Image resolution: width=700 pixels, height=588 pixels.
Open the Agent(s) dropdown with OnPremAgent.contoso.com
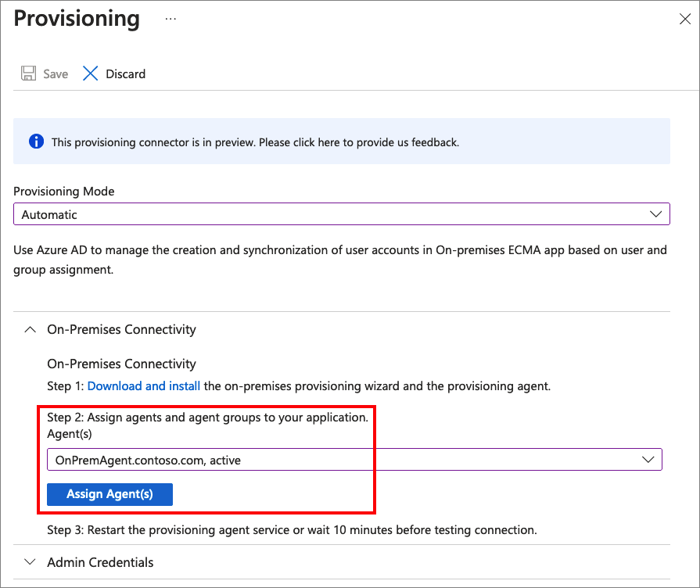[354, 460]
